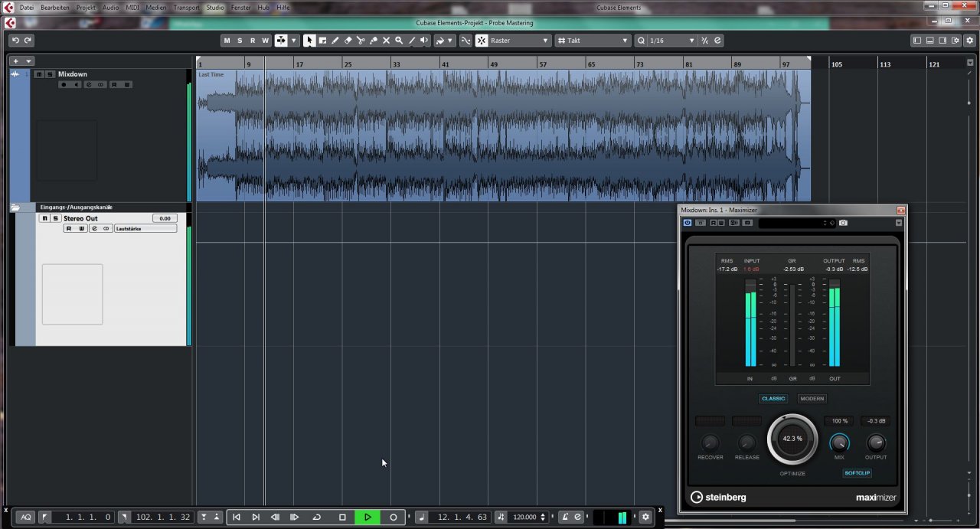Select the Object Selection arrow tool
The width and height of the screenshot is (980, 529).
[x=309, y=41]
